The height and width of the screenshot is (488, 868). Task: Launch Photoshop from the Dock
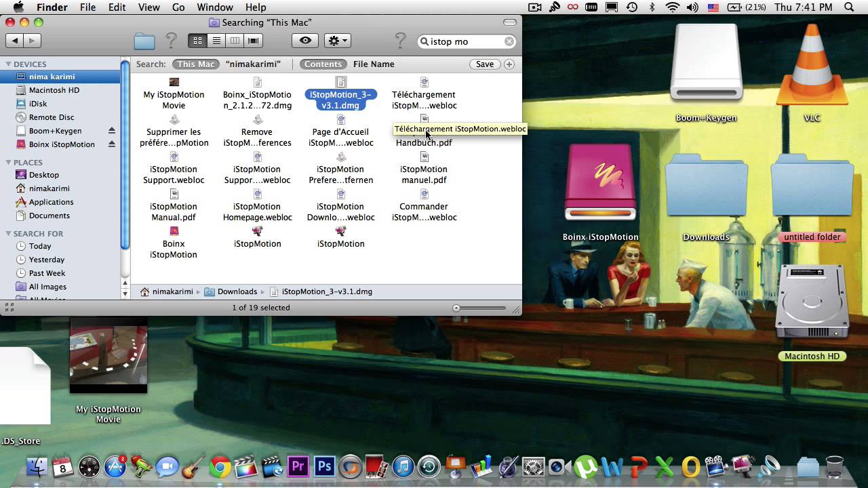point(325,467)
